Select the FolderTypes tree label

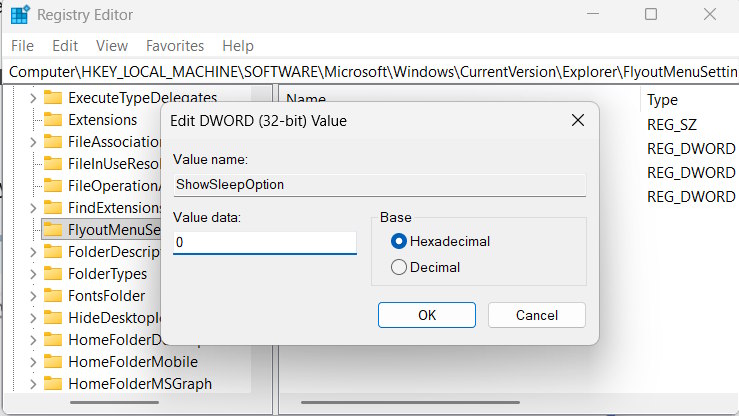[107, 274]
